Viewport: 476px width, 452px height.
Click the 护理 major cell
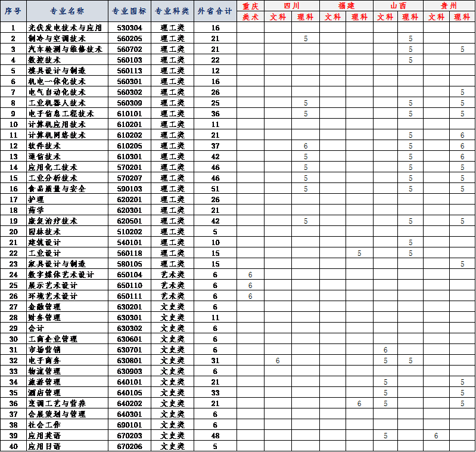67,200
